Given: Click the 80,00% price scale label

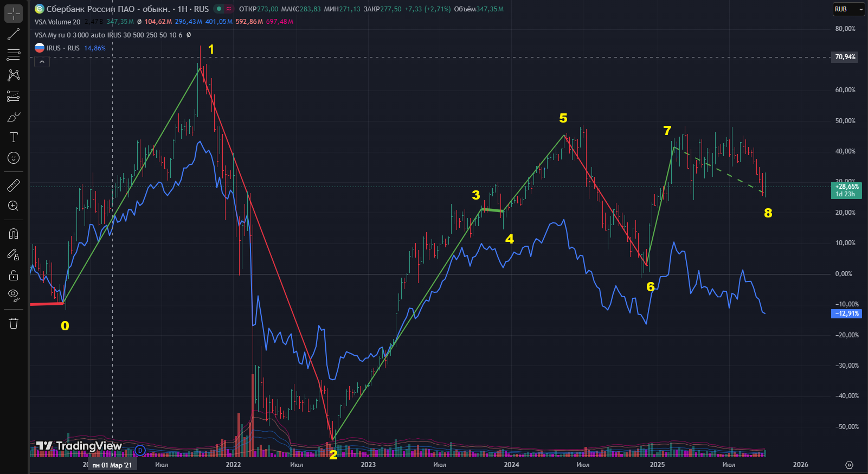Looking at the screenshot, I should point(845,29).
